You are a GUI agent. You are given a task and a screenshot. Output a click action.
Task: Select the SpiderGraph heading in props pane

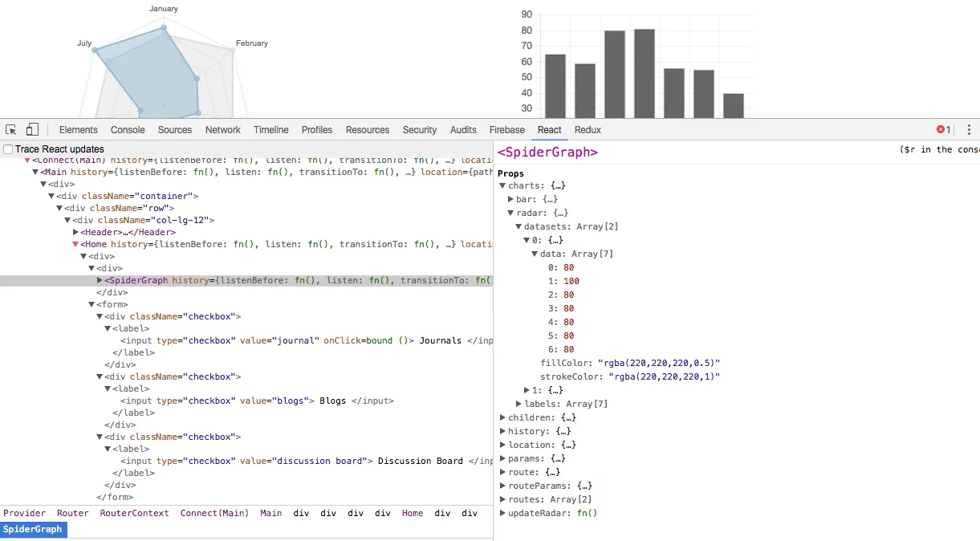547,152
